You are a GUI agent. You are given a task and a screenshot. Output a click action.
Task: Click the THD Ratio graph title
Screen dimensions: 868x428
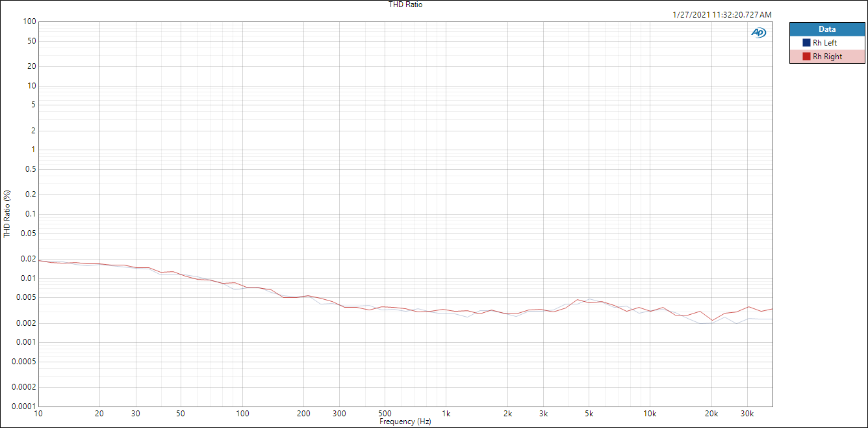click(405, 5)
